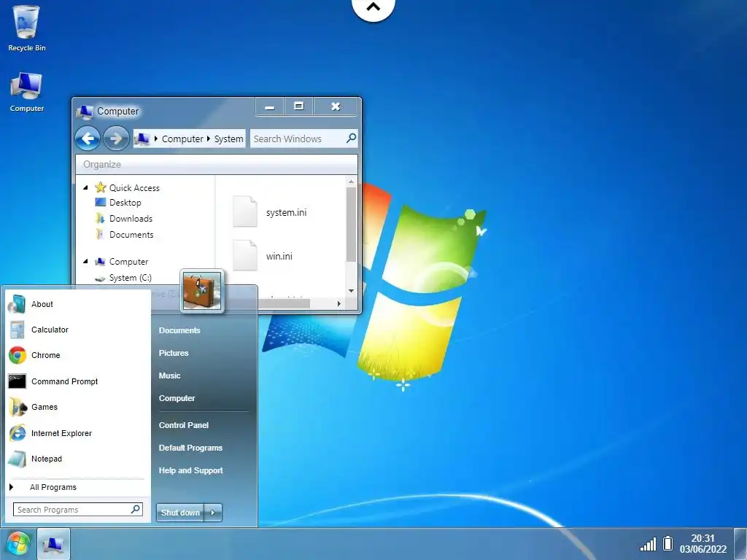Click the About icon in the Start menu
Image resolution: width=747 pixels, height=560 pixels.
pos(18,304)
